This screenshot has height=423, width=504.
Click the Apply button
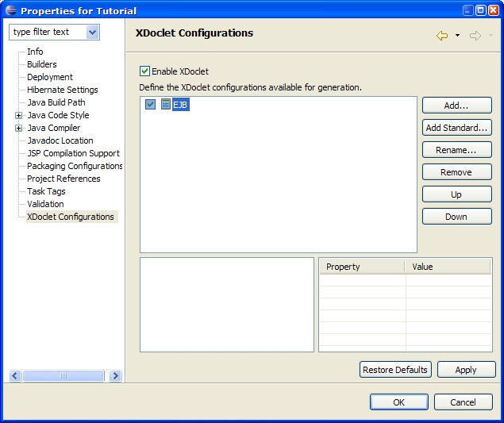point(466,370)
